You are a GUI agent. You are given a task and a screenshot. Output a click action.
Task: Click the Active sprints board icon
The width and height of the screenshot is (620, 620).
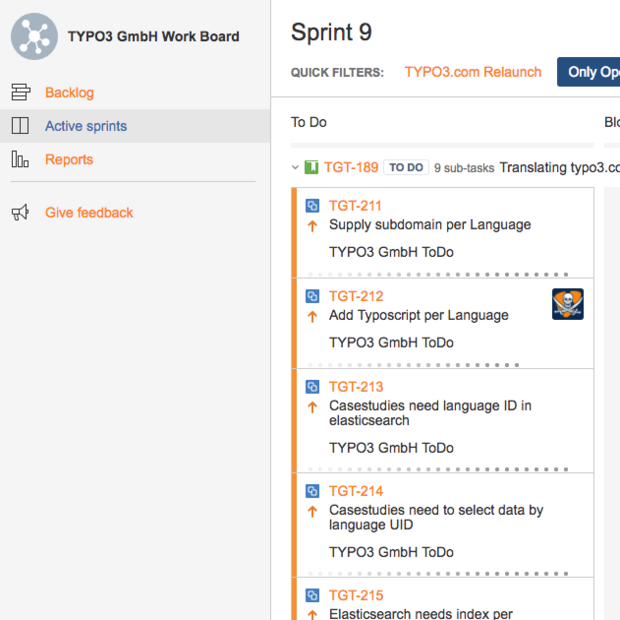coord(20,126)
